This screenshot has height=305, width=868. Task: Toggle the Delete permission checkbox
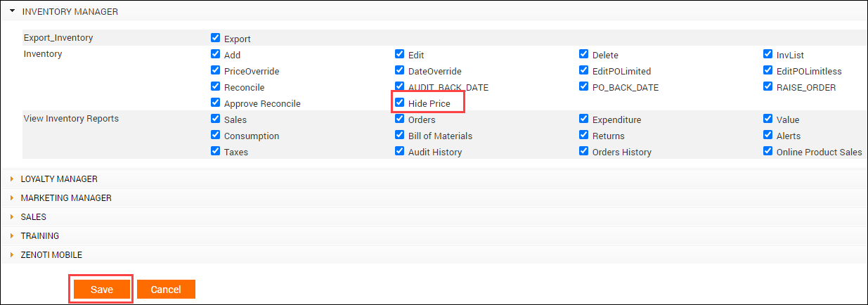click(x=584, y=54)
